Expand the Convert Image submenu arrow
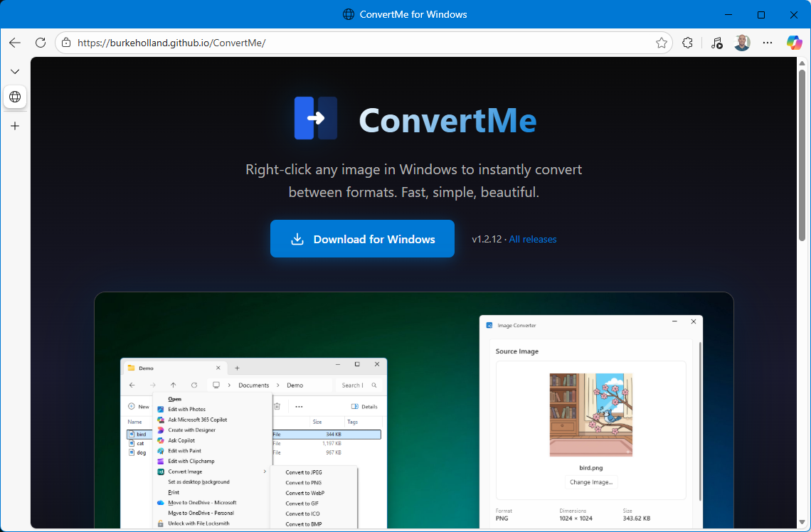This screenshot has width=811, height=532. (265, 472)
